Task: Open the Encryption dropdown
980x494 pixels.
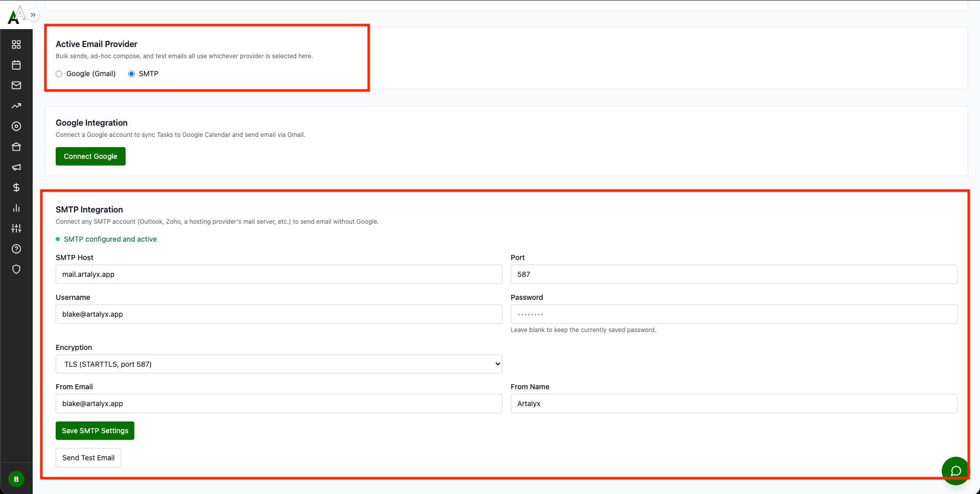Action: pos(279,364)
